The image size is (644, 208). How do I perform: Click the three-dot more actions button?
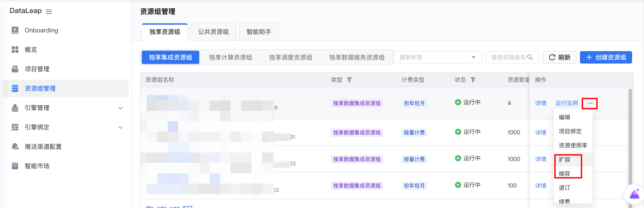tap(590, 103)
